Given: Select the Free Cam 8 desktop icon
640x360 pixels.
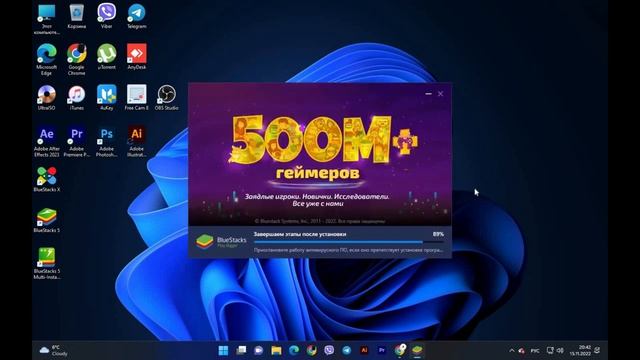Looking at the screenshot, I should (136, 98).
